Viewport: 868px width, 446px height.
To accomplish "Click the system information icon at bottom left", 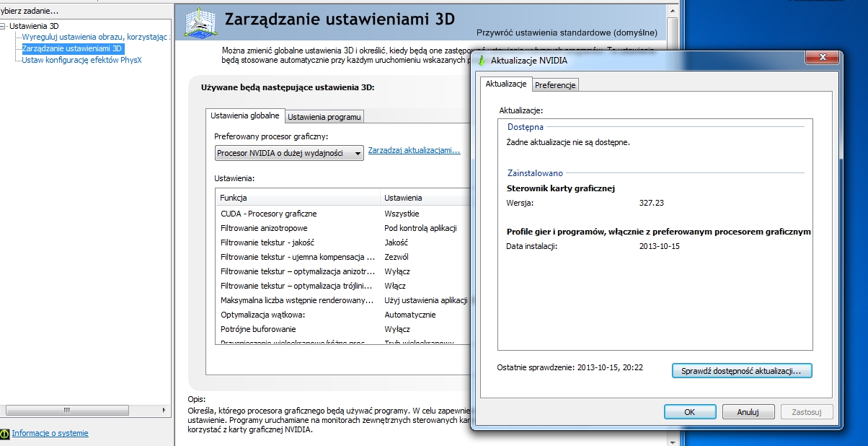I will (5, 433).
